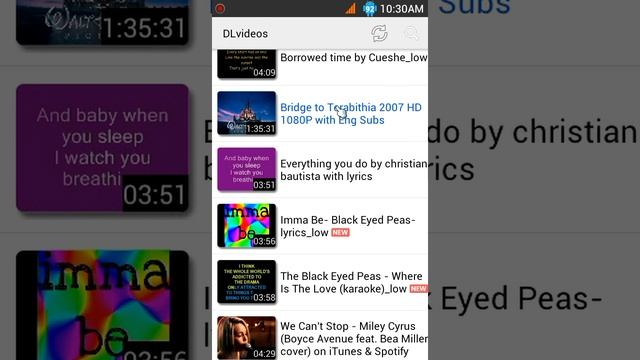The height and width of the screenshot is (360, 640).
Task: Tap the 03:58 duration label in list
Action: pos(264,298)
